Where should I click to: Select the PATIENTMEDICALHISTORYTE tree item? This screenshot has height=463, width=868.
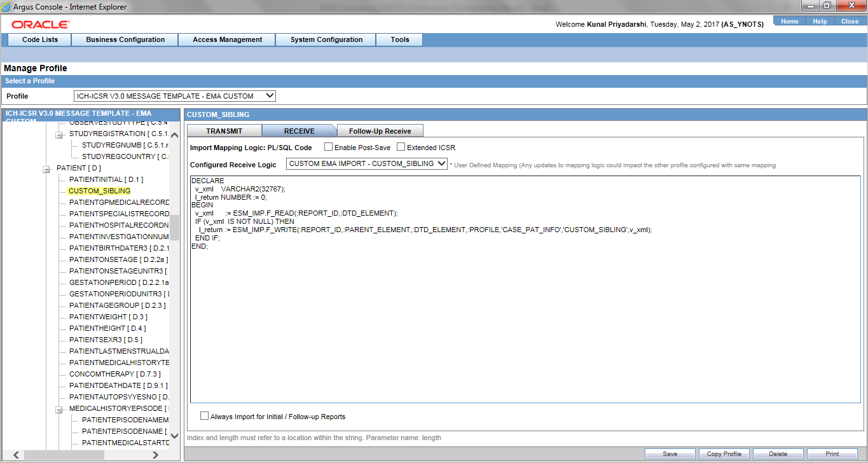tap(119, 363)
